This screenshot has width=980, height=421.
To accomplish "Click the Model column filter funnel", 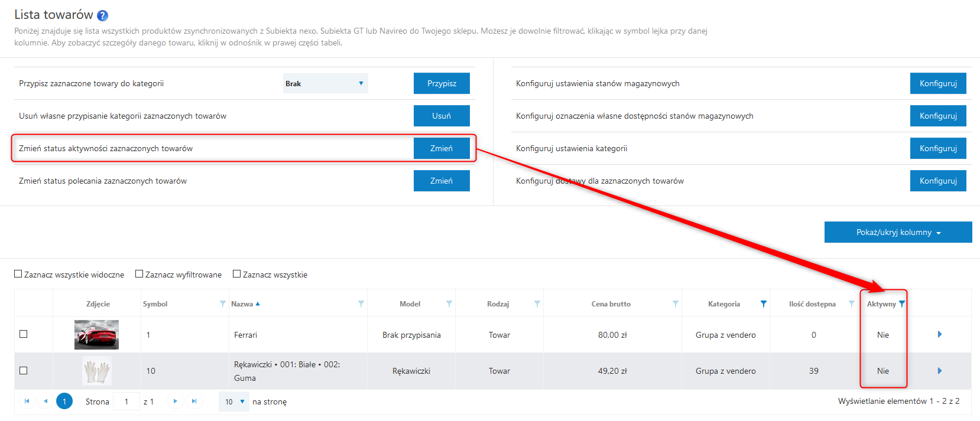I will pos(449,303).
